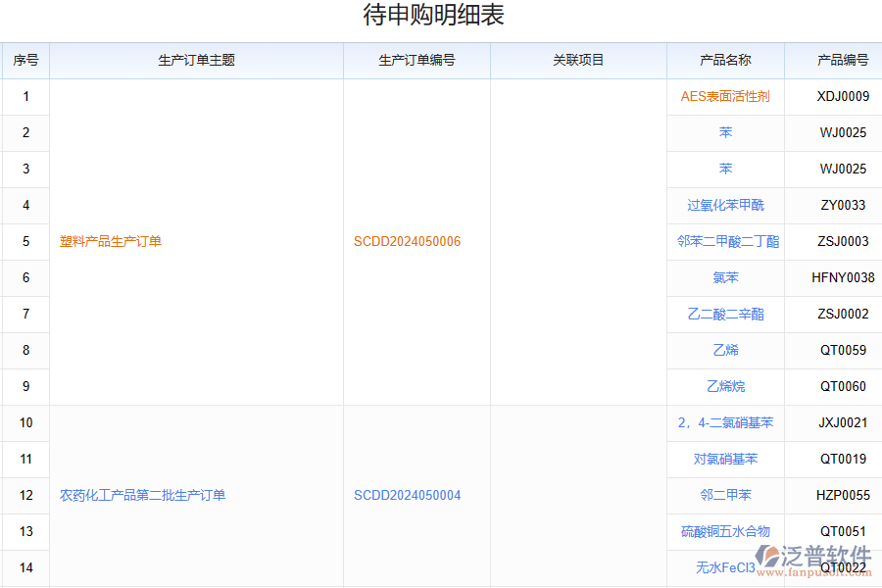Click the 泛普软件 logo icon
This screenshot has width=882, height=588.
click(x=767, y=556)
